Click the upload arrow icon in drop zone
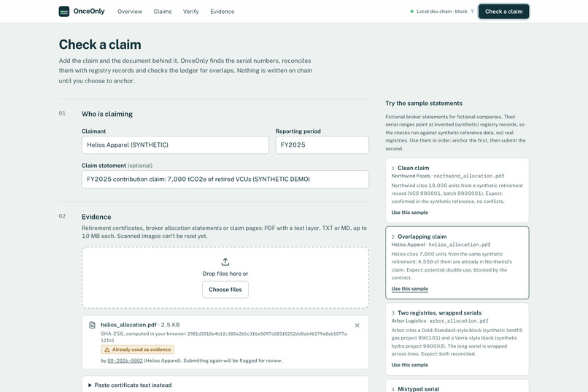 click(225, 261)
